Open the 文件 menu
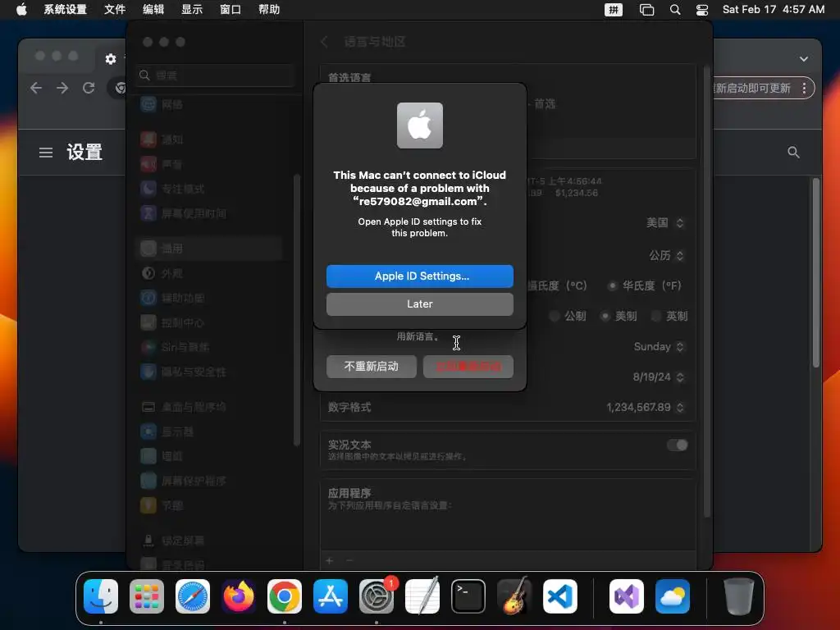 tap(115, 10)
